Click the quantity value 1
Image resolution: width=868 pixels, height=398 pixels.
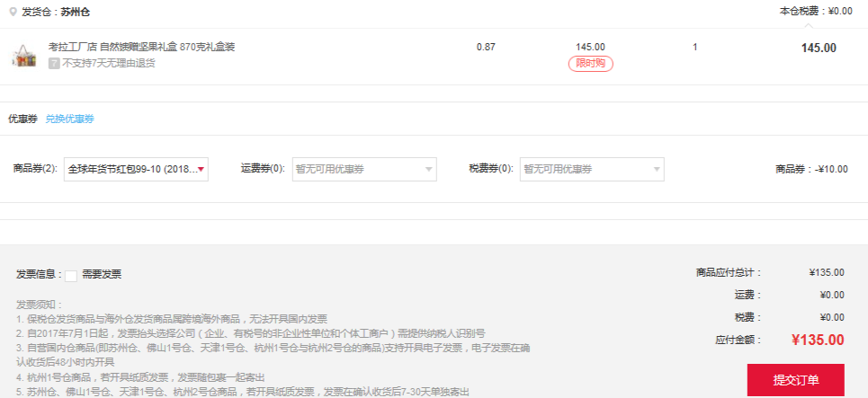[x=694, y=47]
